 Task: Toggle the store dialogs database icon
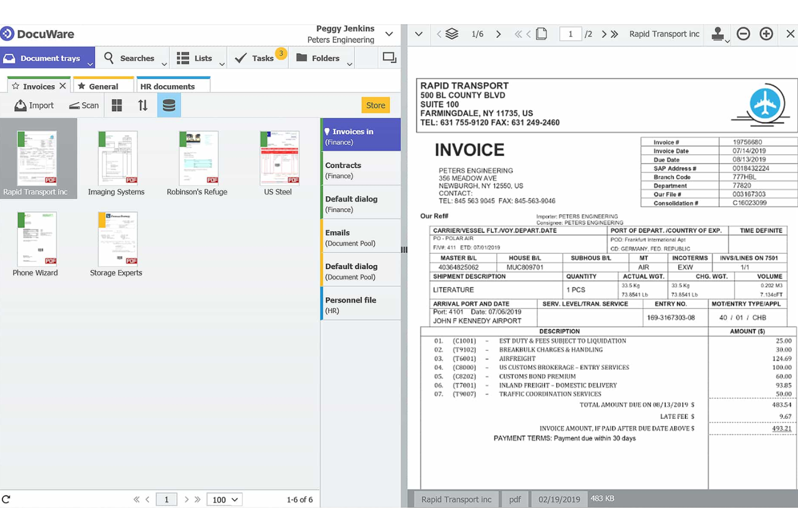(x=169, y=105)
